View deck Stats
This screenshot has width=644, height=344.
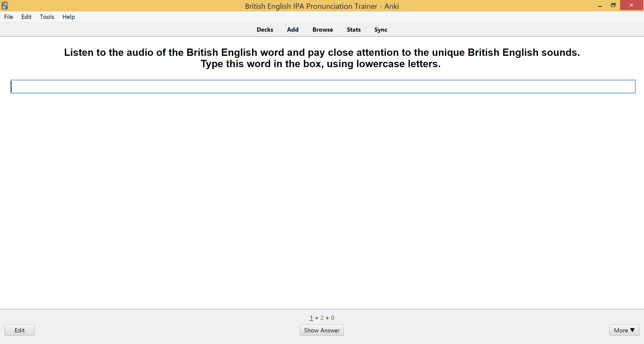pos(354,30)
